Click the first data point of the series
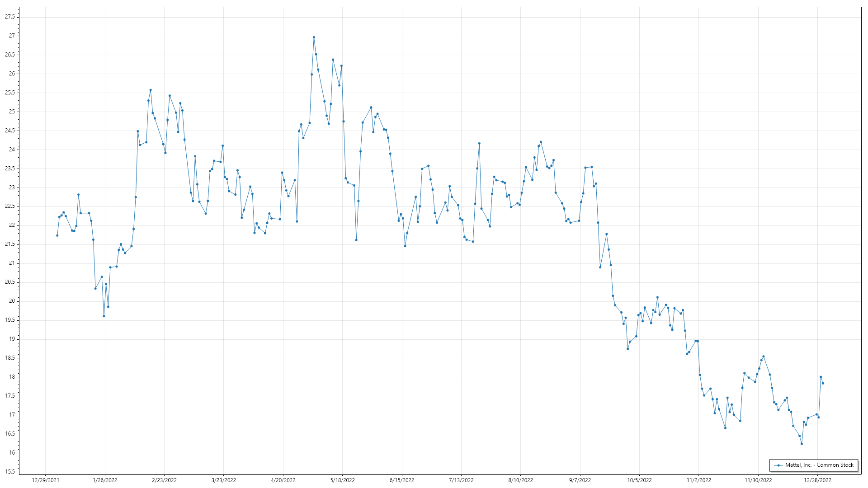This screenshot has height=488, width=868. [57, 235]
